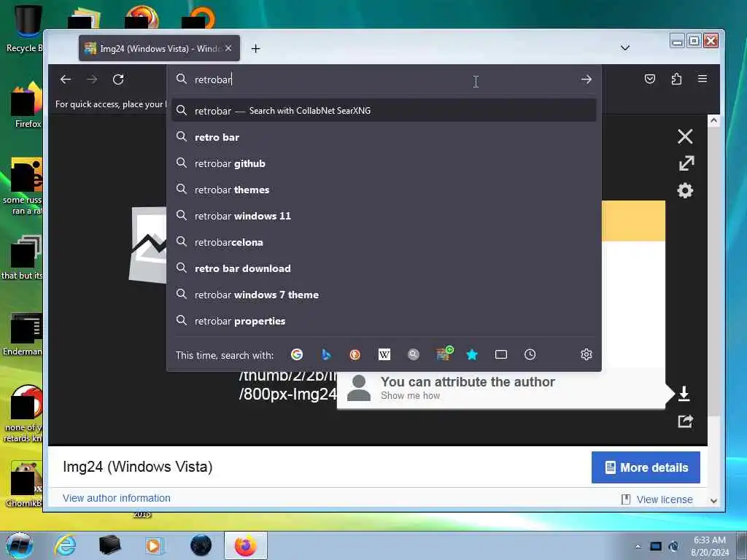The height and width of the screenshot is (560, 747).
Task: Pick the 'retrobar windows 7 theme' suggestion
Action: click(x=384, y=295)
